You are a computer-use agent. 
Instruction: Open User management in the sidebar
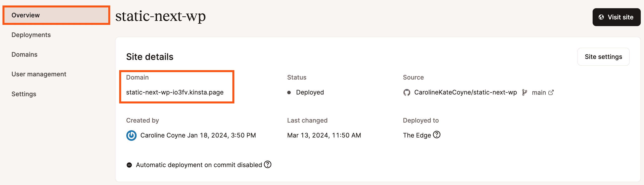39,74
